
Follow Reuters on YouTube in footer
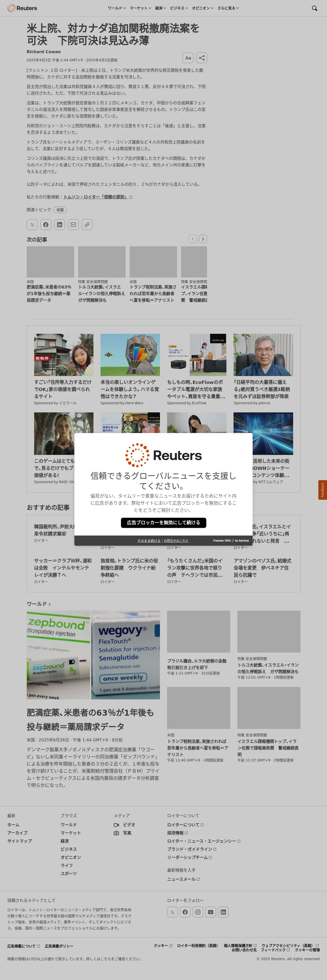click(211, 912)
